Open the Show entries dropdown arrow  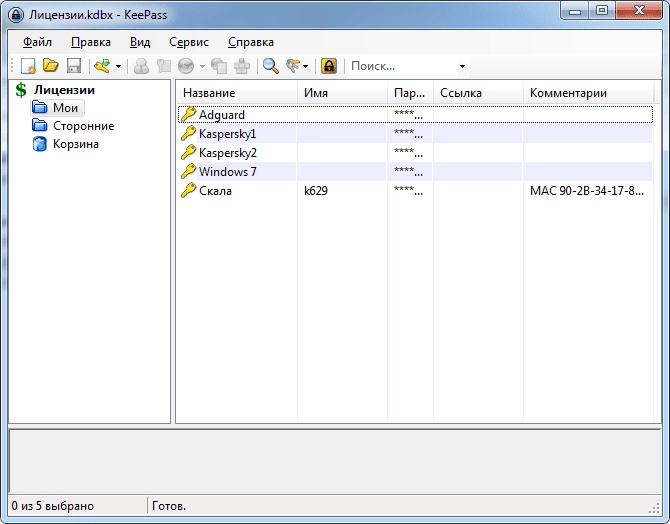(305, 67)
